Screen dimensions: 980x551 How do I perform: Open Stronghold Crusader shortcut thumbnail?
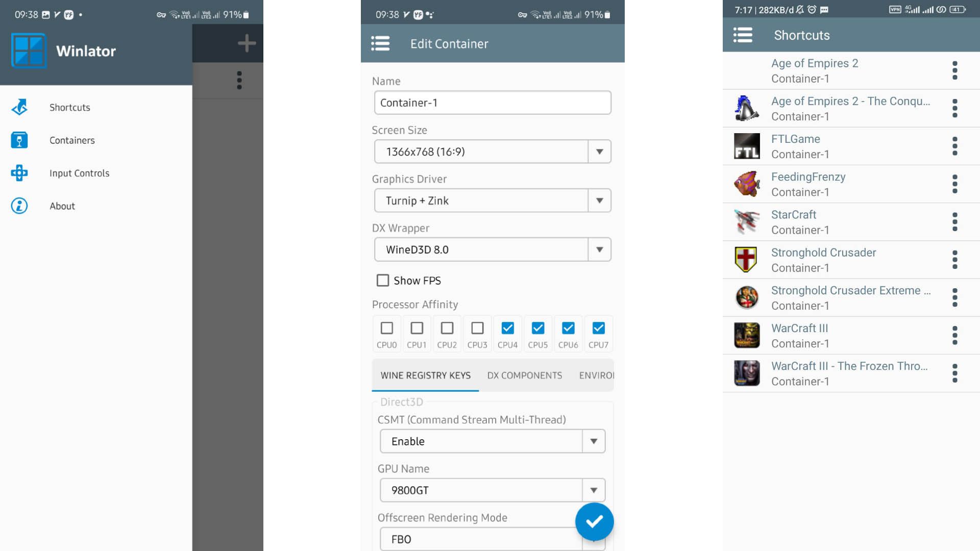click(x=746, y=259)
